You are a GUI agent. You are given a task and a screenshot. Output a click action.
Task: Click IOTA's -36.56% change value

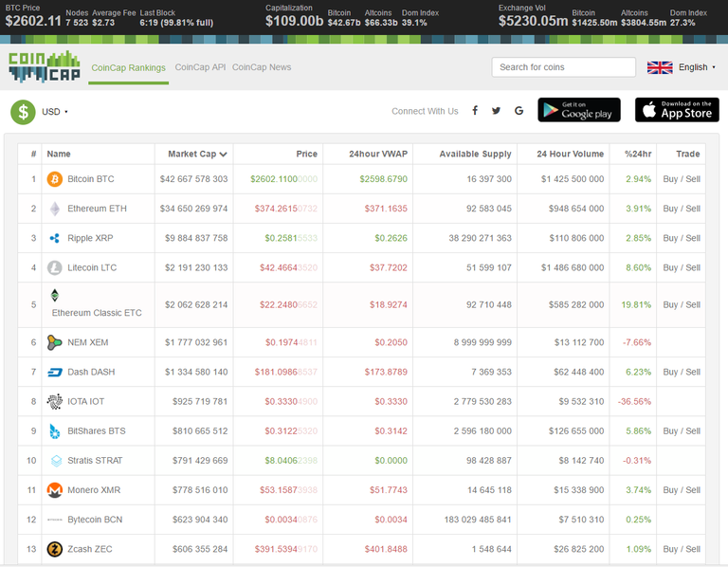coord(634,402)
